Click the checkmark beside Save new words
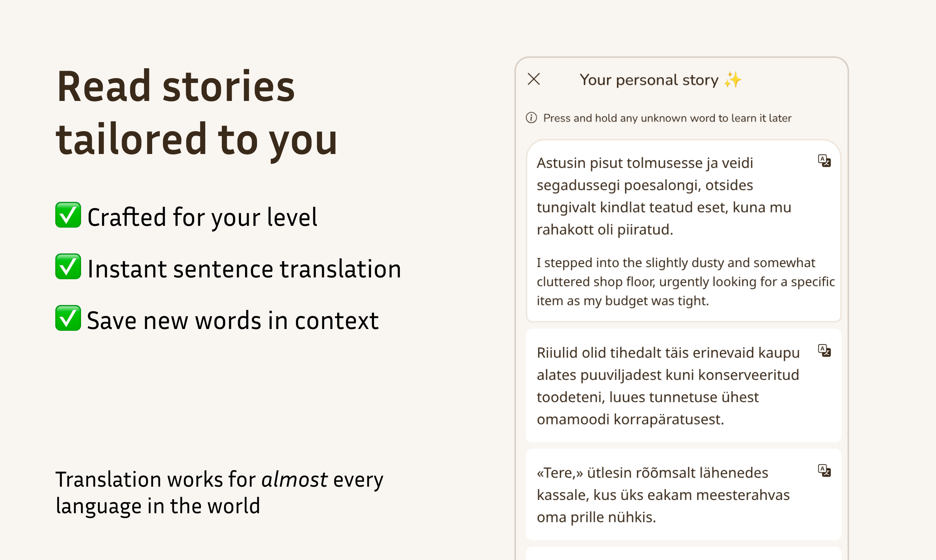936x560 pixels. [x=68, y=318]
